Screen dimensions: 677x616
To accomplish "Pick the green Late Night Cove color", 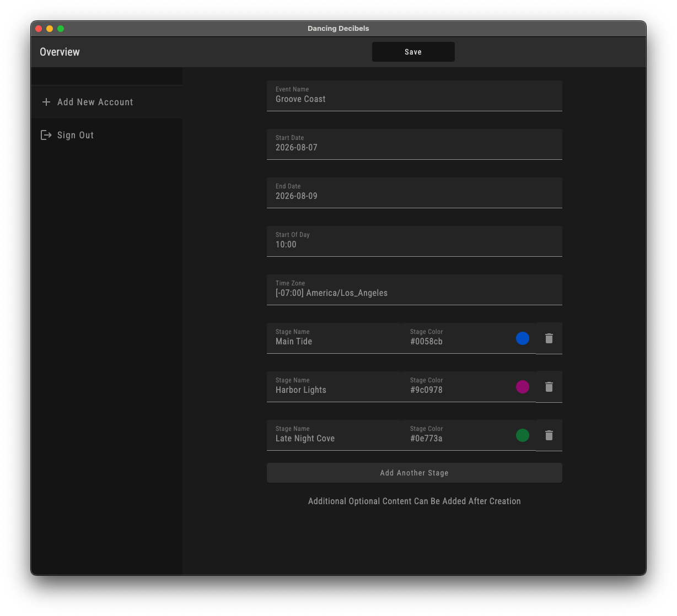I will [522, 435].
